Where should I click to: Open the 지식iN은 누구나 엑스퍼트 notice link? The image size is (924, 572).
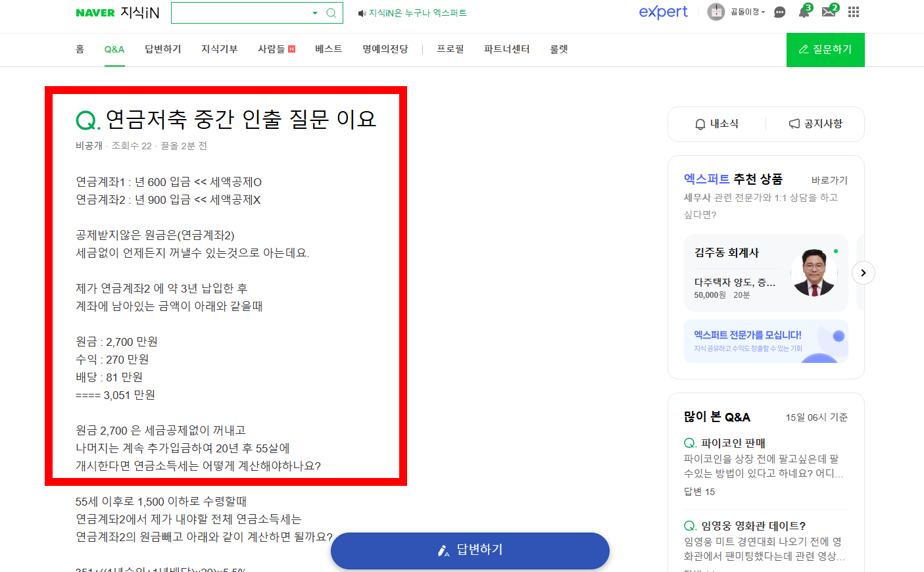click(x=418, y=13)
